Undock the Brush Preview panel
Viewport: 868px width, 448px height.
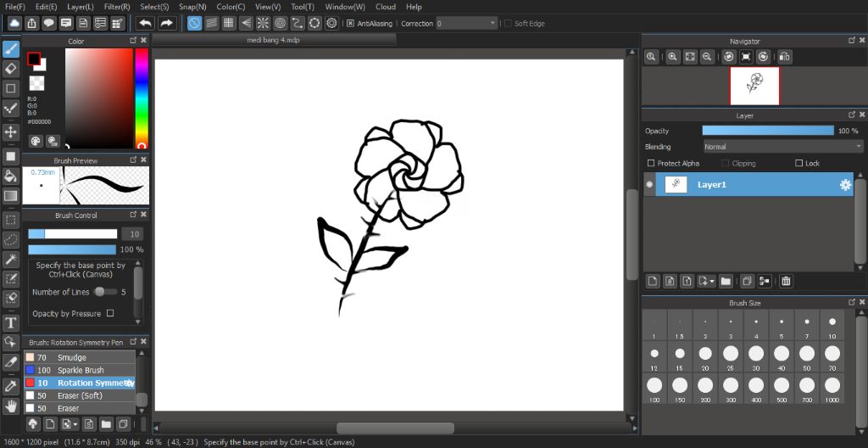133,160
